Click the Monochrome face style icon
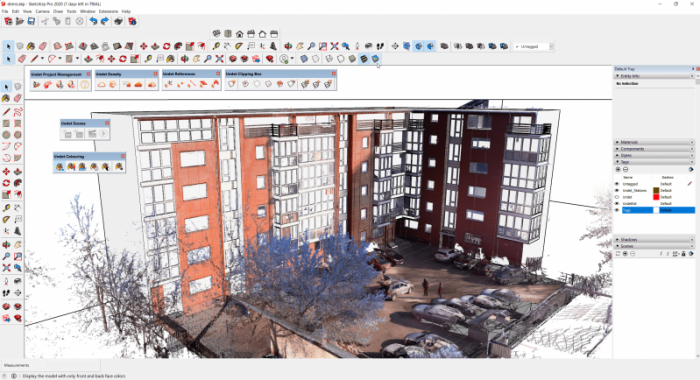The width and height of the screenshot is (700, 380). pyautogui.click(x=375, y=58)
